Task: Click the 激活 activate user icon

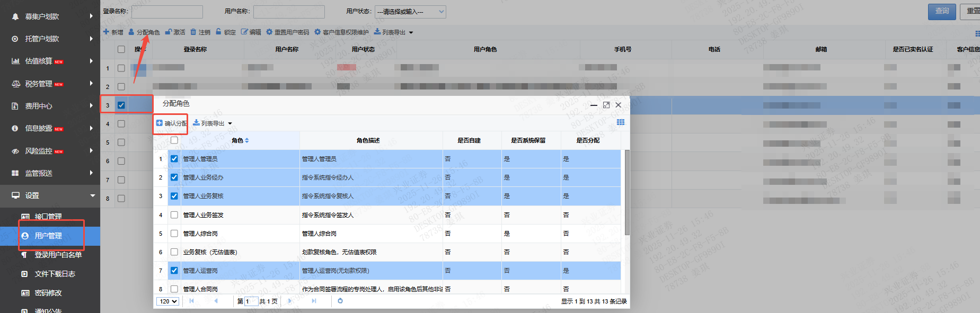Action: click(168, 32)
